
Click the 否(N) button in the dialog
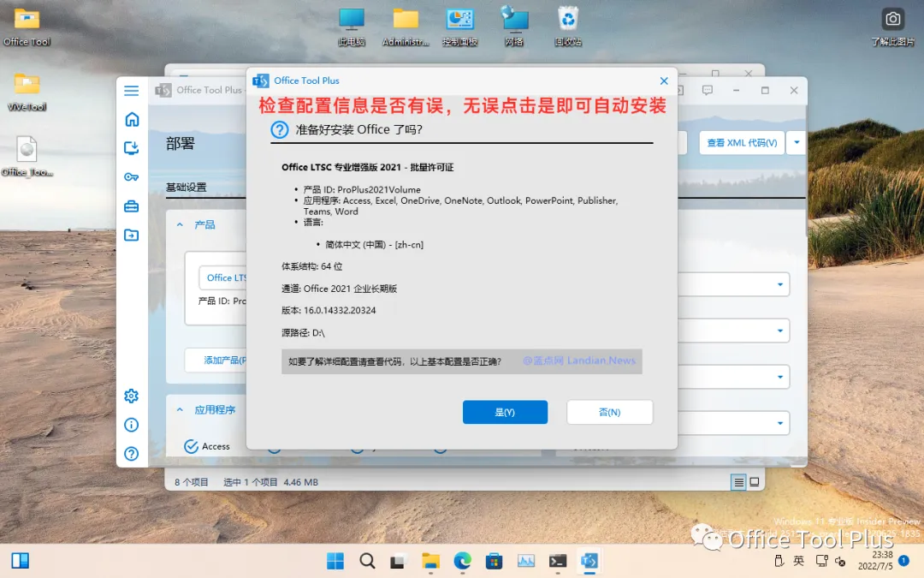point(609,412)
